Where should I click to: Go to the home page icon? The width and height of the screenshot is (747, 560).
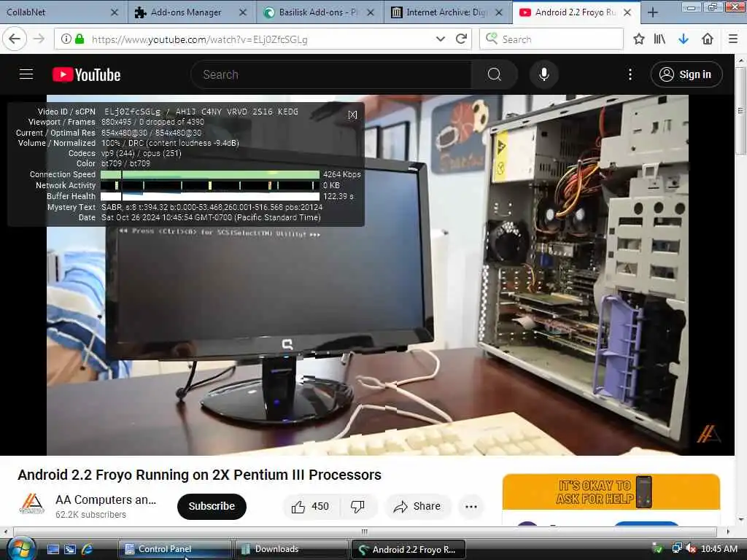[x=708, y=39]
